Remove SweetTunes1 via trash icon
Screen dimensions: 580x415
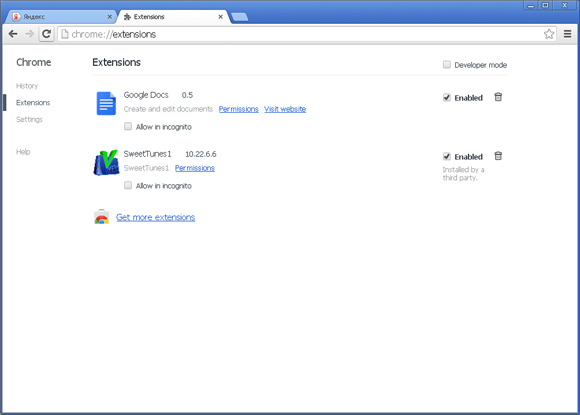[x=498, y=156]
